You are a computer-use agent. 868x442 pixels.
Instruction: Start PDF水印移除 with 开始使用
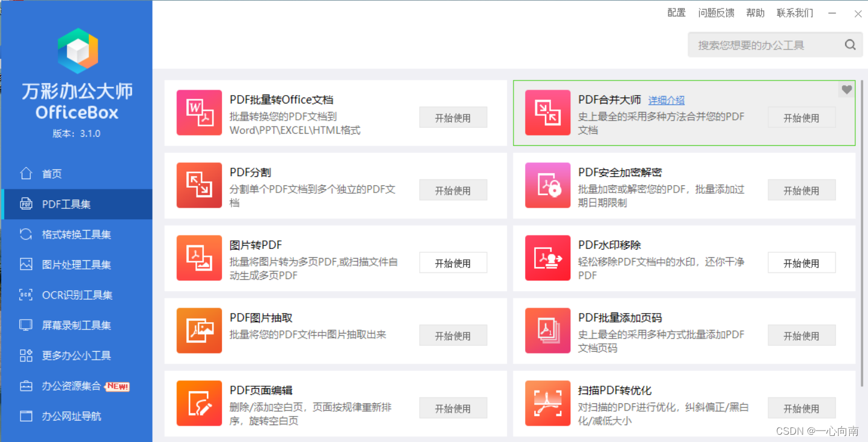click(801, 263)
